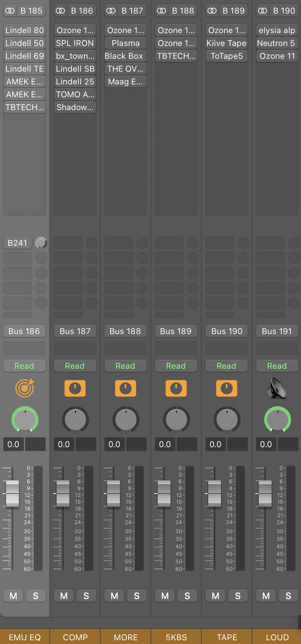Solo the COMP channel strip
301x644 pixels.
click(86, 596)
